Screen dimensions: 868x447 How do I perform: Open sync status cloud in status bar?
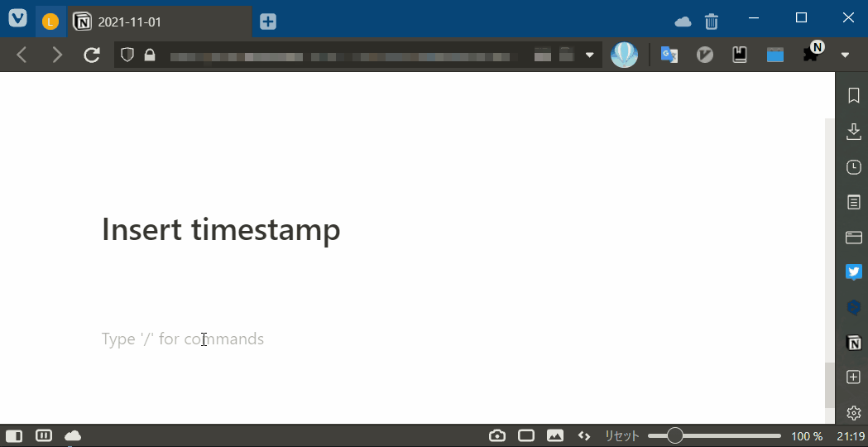(73, 436)
